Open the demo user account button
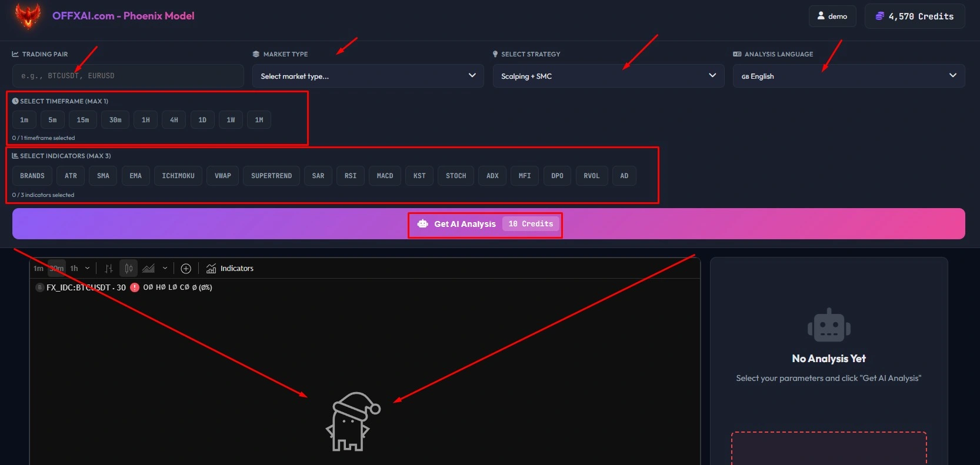Screen dimensions: 980x465 [x=832, y=16]
